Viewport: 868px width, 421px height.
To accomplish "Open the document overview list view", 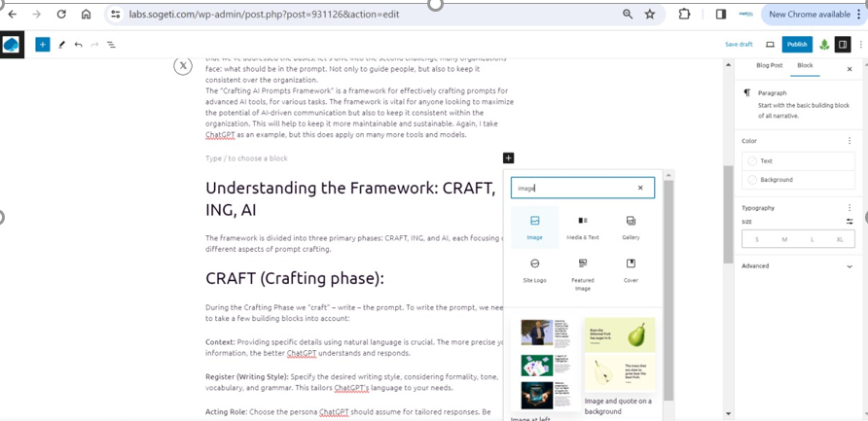I will pos(111,45).
